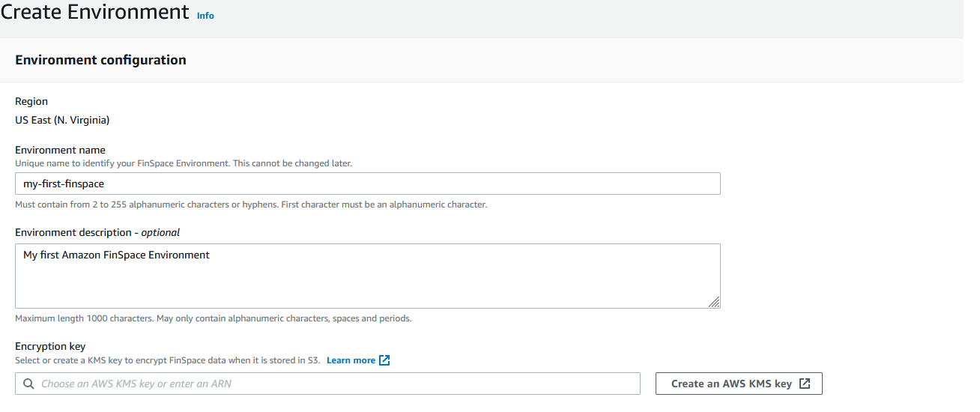Click external icon on Create KMS key button
Viewport: 980px width, 412px height.
[805, 384]
